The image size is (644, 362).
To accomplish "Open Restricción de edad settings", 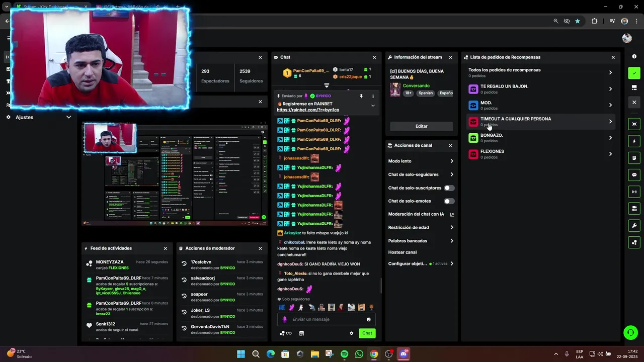I will tap(421, 228).
